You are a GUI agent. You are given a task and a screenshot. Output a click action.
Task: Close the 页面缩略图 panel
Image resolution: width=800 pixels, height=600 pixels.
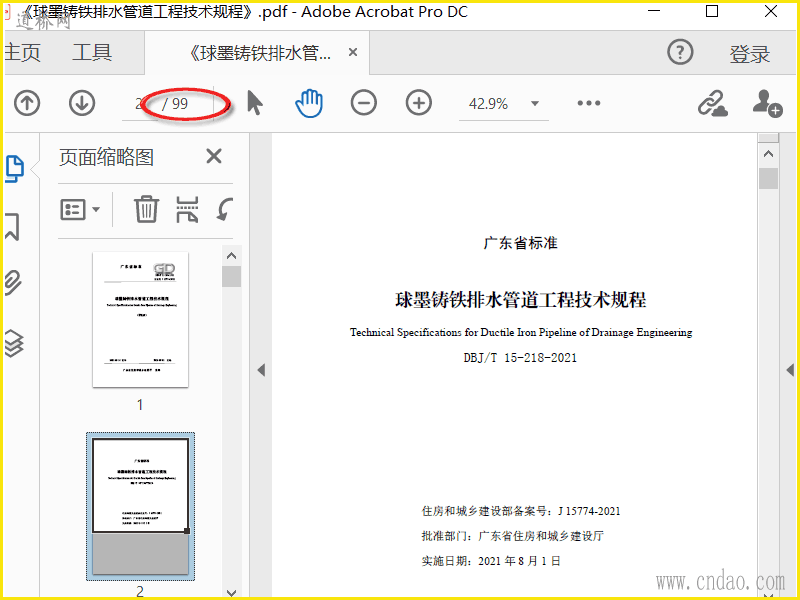click(214, 156)
